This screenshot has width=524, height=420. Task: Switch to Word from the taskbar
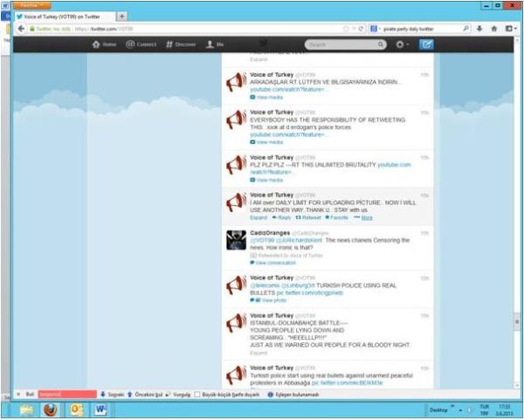coord(100,410)
